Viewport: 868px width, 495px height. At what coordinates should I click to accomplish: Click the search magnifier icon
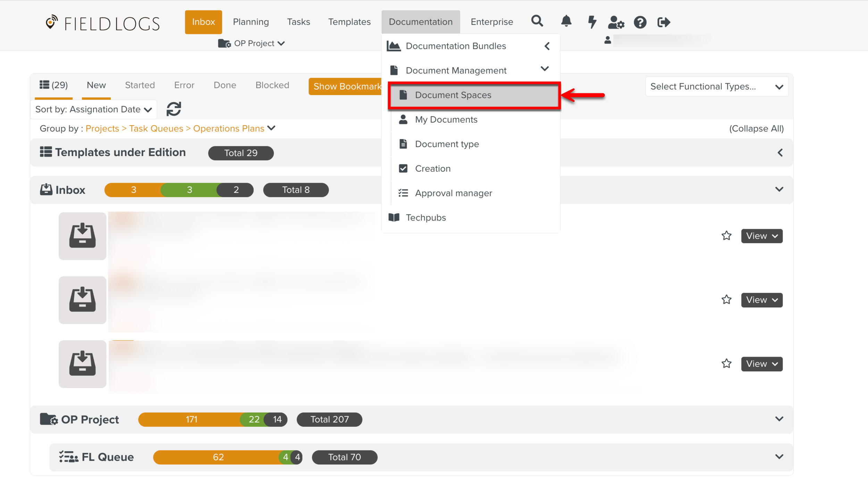click(x=537, y=22)
